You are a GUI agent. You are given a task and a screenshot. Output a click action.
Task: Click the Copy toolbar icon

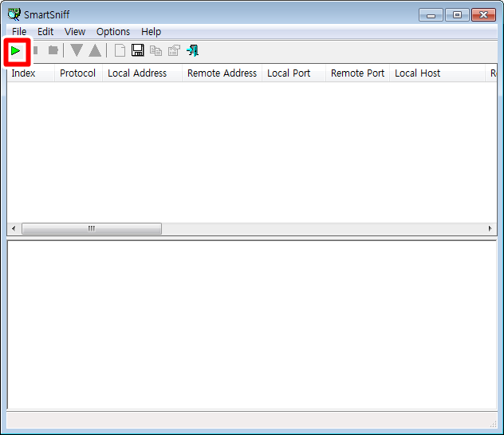(156, 50)
